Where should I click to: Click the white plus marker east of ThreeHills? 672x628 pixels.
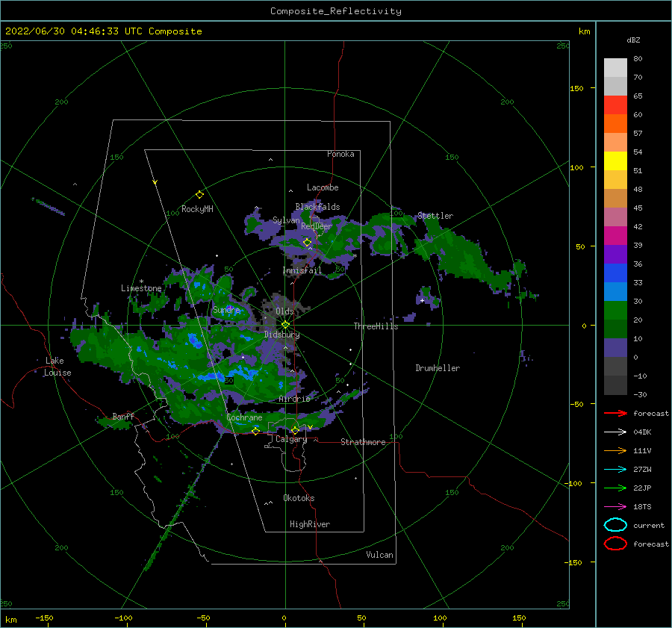coord(422,300)
